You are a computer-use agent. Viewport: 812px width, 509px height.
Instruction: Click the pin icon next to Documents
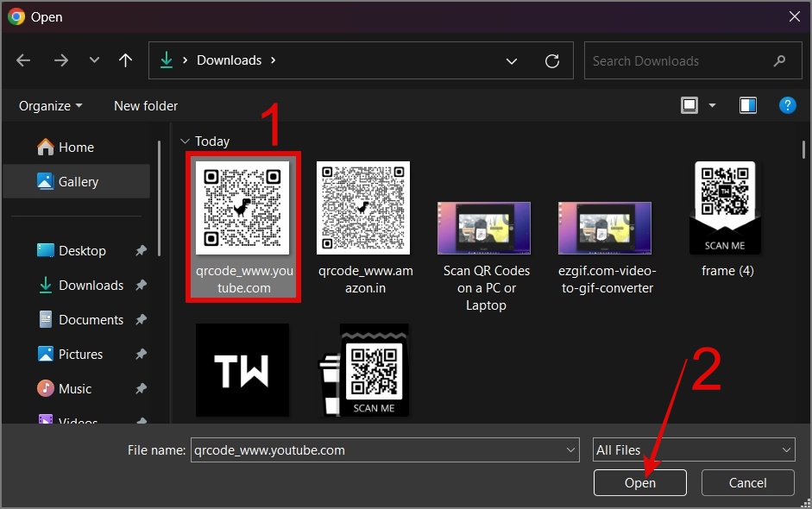[x=141, y=320]
